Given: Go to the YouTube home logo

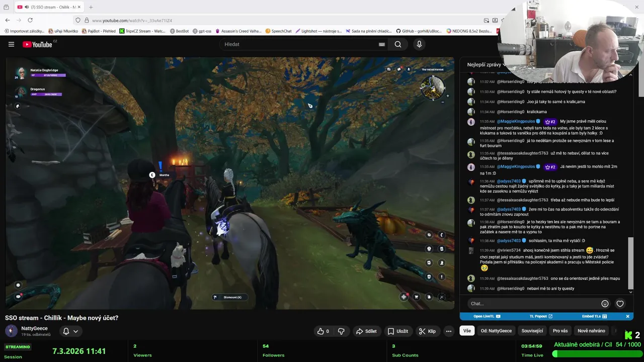Looking at the screenshot, I should pyautogui.click(x=38, y=44).
